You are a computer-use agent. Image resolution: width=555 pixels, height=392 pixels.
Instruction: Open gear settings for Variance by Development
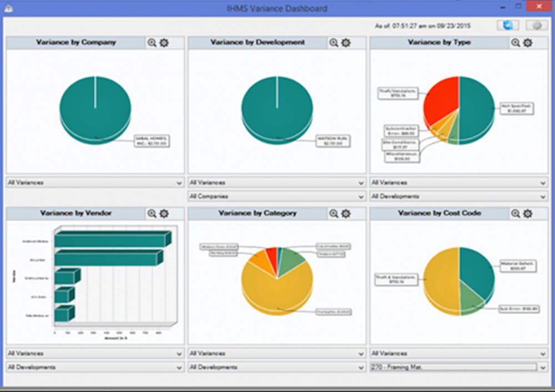click(x=346, y=43)
